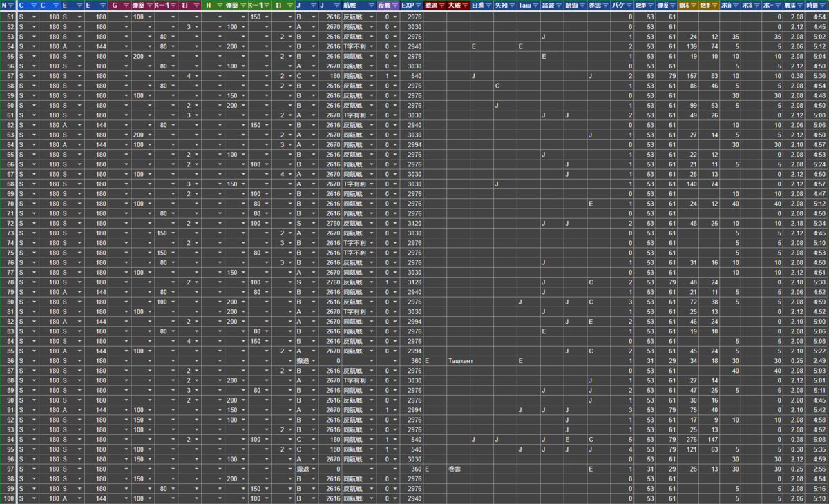Open row 61 dropdown showing T字有利
Viewport: 829px width, 504px height.
tap(372, 115)
